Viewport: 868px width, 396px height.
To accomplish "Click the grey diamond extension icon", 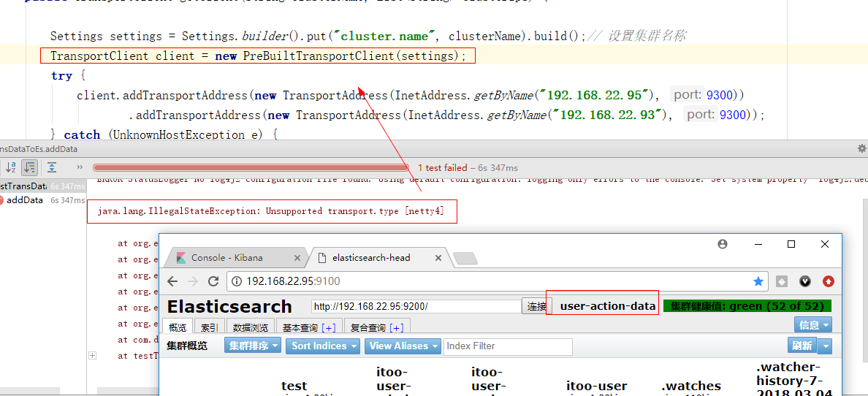I will (x=782, y=281).
